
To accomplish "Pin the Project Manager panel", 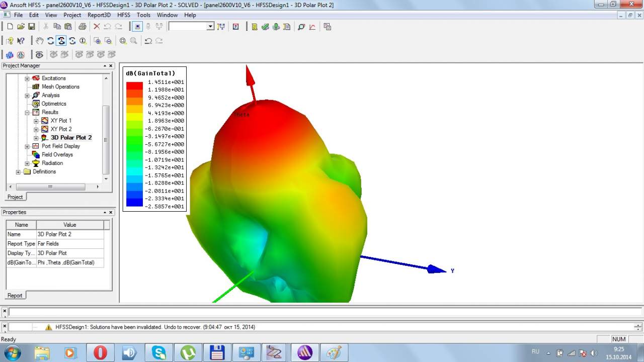I will pos(105,66).
